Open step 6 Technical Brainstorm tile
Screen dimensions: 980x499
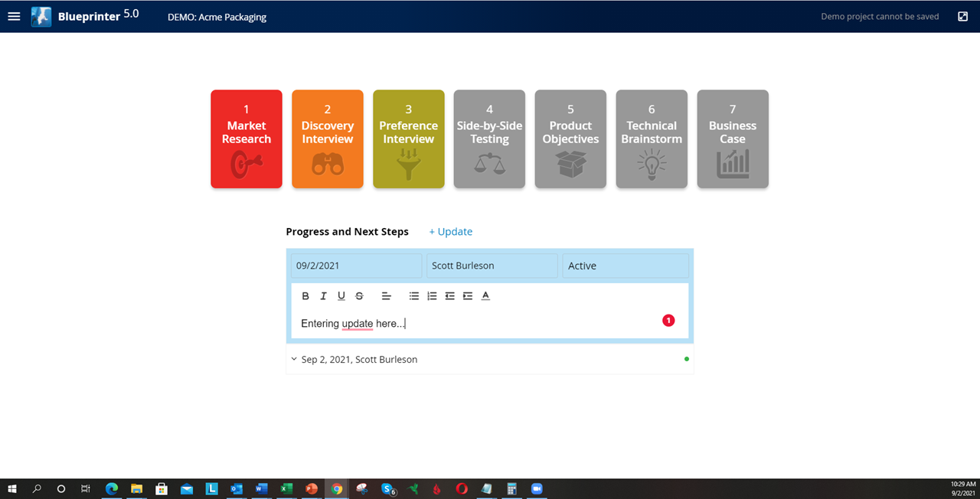point(652,139)
